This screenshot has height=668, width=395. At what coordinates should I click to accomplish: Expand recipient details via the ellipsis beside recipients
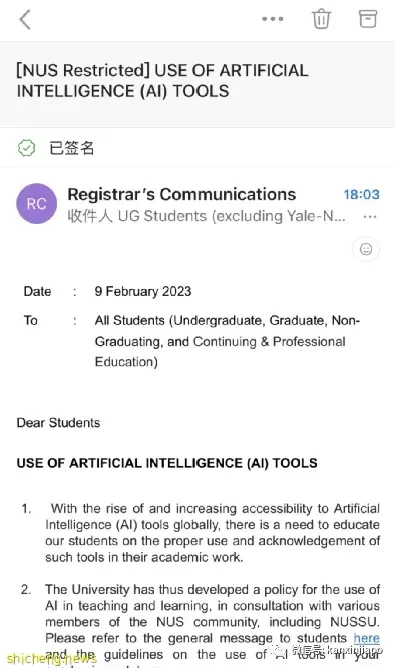[x=369, y=217]
